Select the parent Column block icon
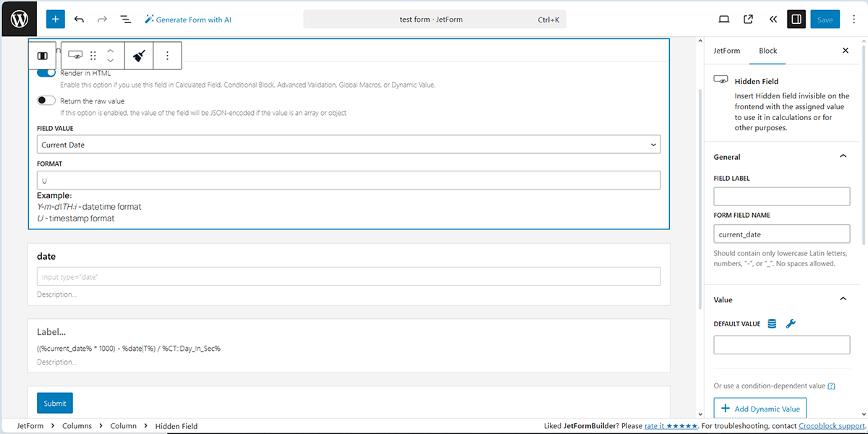Screen dimensions: 868x434 43,55
